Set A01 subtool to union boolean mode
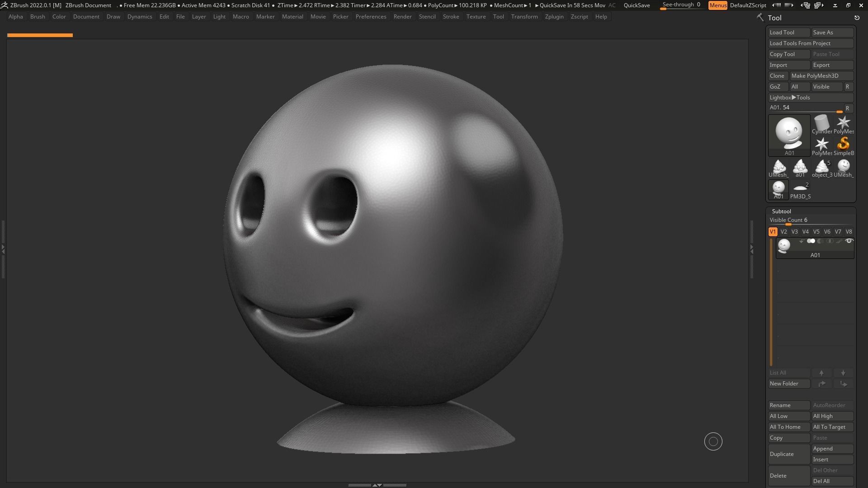Screen dimensions: 868x488 pos(811,241)
